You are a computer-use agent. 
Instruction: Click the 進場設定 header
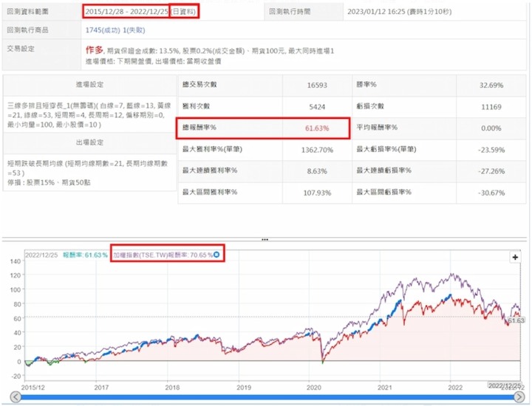[x=89, y=84]
